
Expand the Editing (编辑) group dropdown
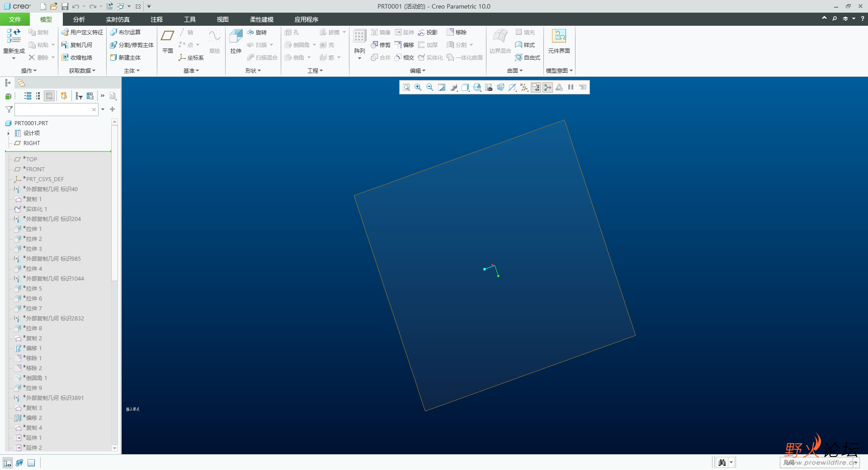(x=418, y=71)
